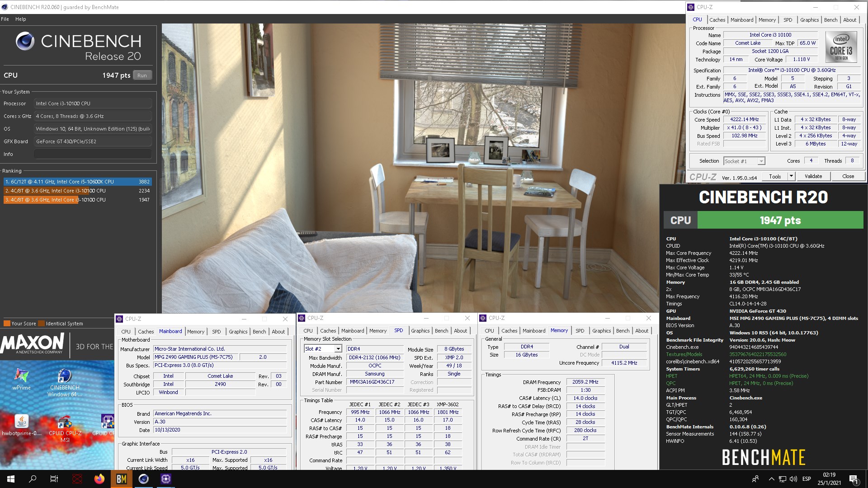
Task: Open SPD tab in CPU-Z Memory window
Action: pos(580,331)
